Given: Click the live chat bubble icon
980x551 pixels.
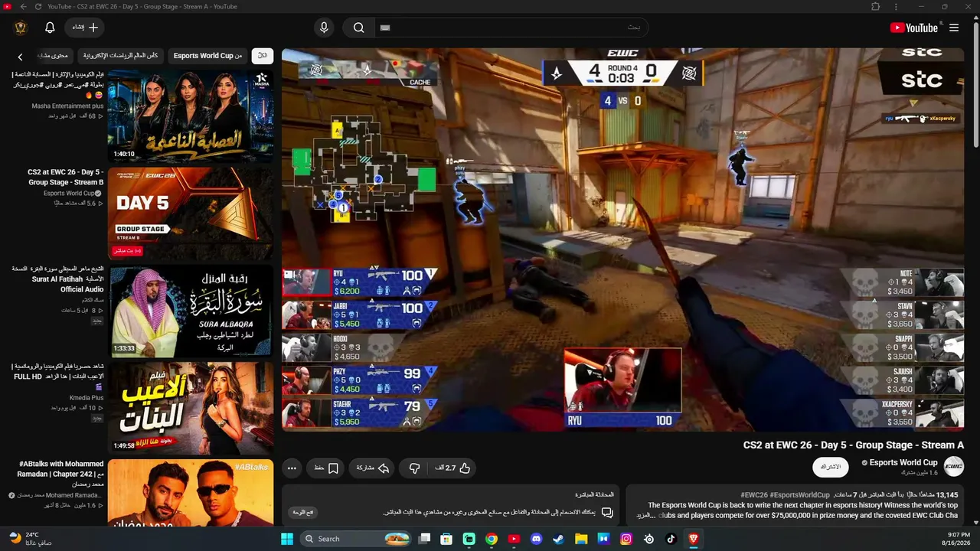Looking at the screenshot, I should tap(607, 512).
